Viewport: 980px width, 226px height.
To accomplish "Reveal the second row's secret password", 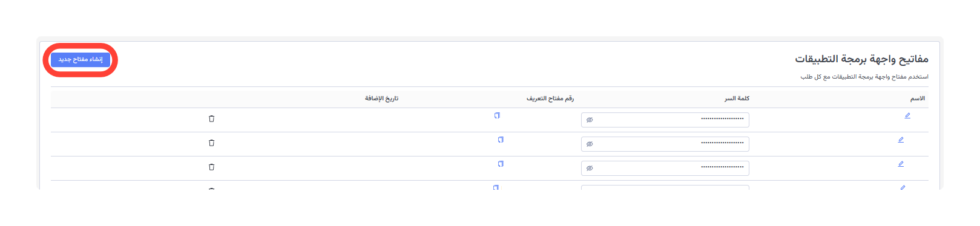I will tap(590, 144).
